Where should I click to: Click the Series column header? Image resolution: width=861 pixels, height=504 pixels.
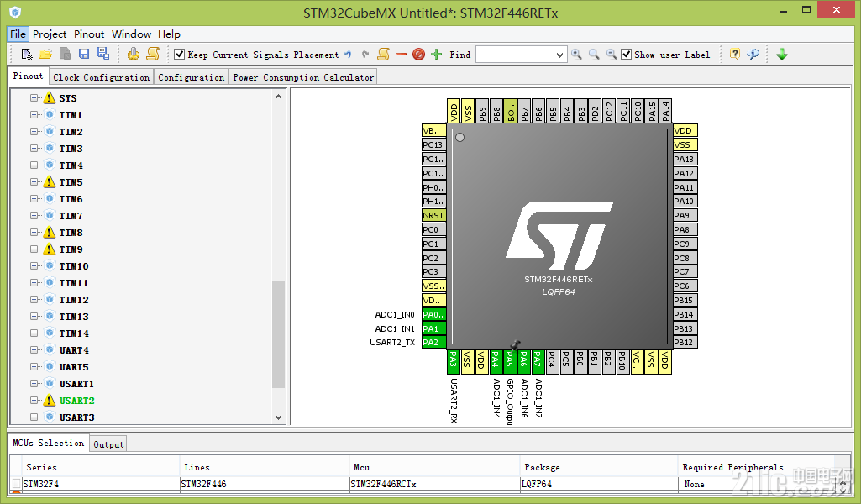tap(102, 467)
